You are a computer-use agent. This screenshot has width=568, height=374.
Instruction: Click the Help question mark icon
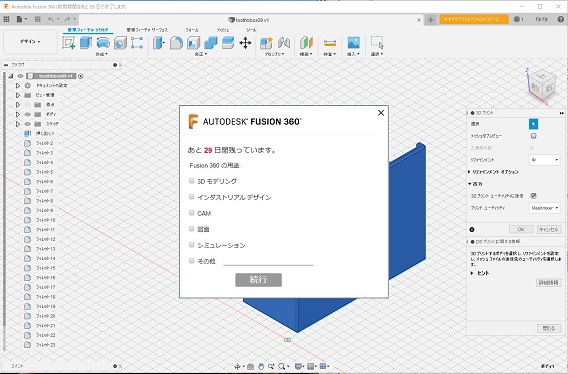(560, 20)
